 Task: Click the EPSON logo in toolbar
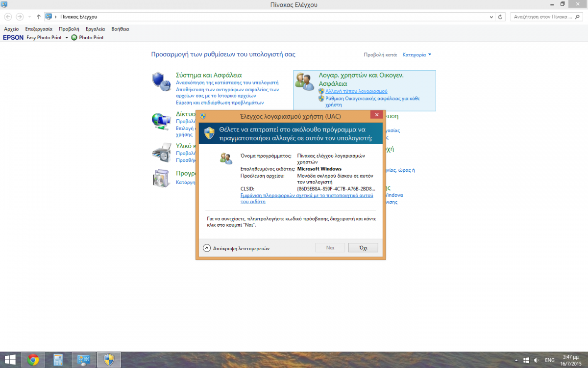(13, 37)
